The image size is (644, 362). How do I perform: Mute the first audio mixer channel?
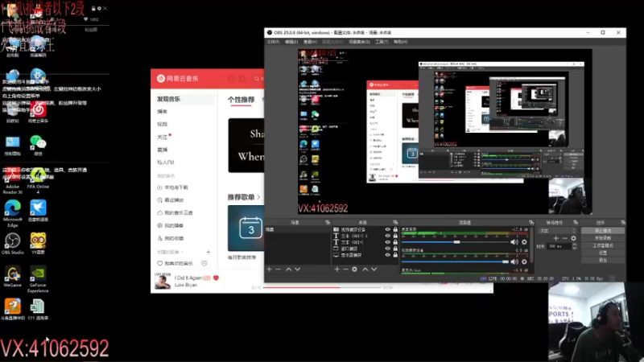click(514, 242)
